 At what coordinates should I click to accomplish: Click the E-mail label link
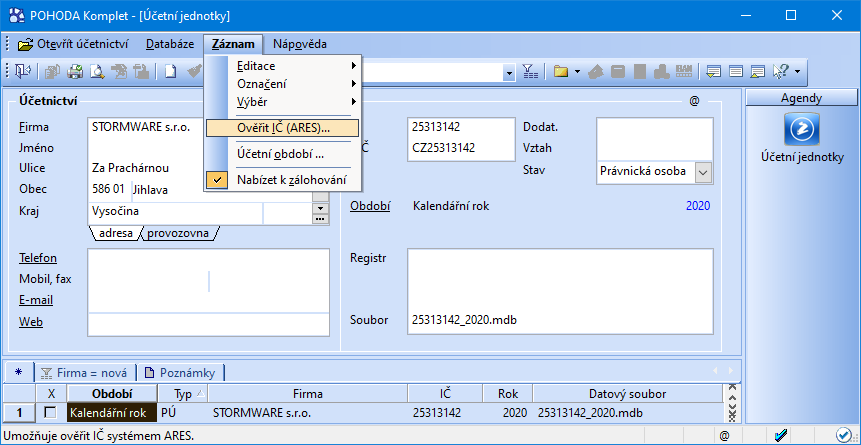point(36,300)
